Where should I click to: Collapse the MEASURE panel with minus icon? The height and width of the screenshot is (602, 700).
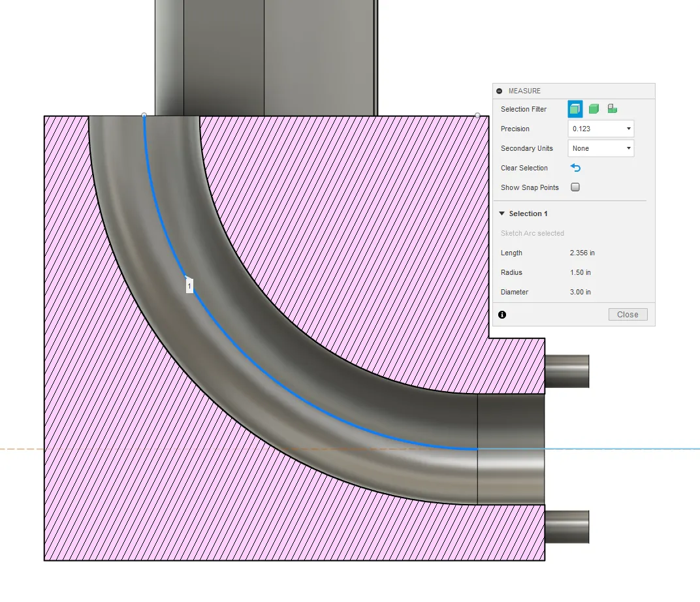(499, 91)
